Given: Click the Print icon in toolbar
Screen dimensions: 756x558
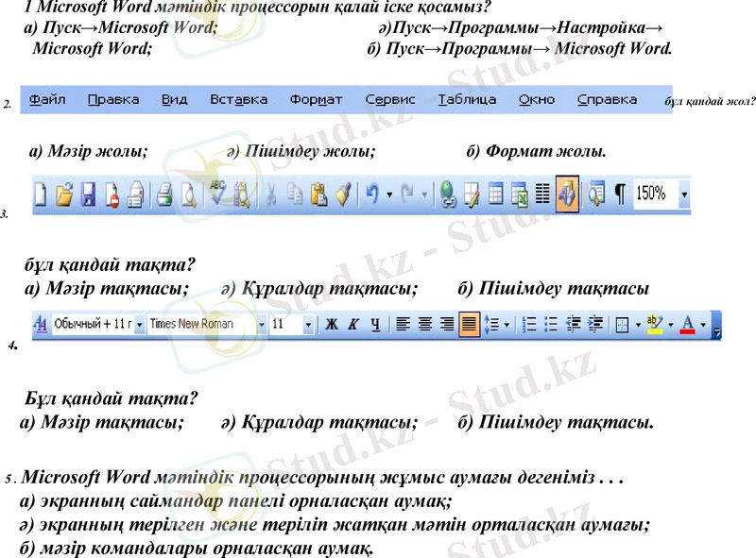Looking at the screenshot, I should point(165,194).
